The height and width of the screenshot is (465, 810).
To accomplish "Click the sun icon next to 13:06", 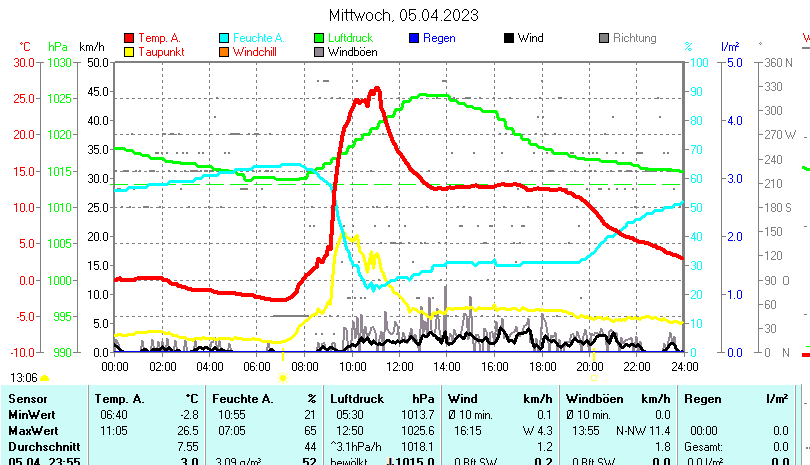I will [x=44, y=379].
